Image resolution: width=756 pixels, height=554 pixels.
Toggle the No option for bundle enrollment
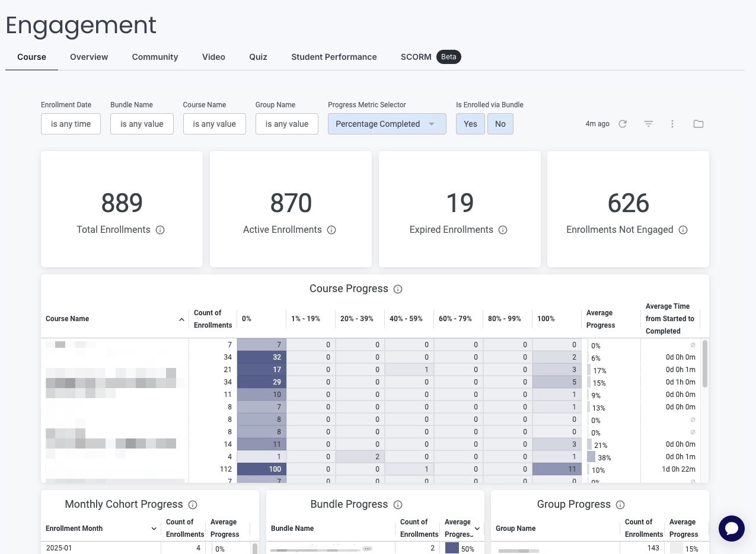500,124
